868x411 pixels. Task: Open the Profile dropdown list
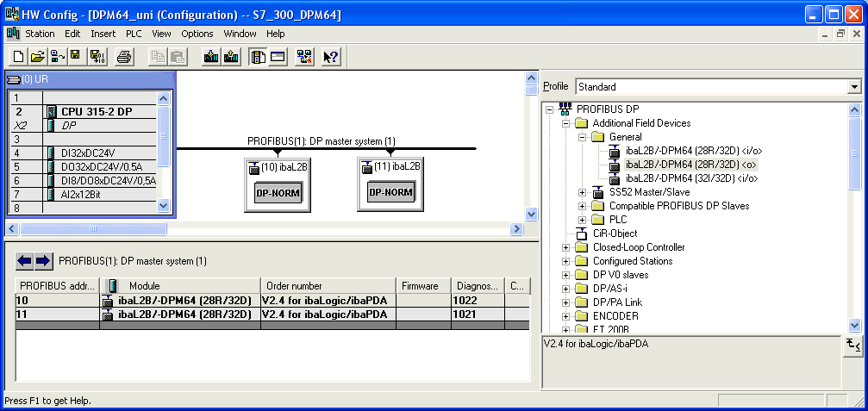pos(853,87)
